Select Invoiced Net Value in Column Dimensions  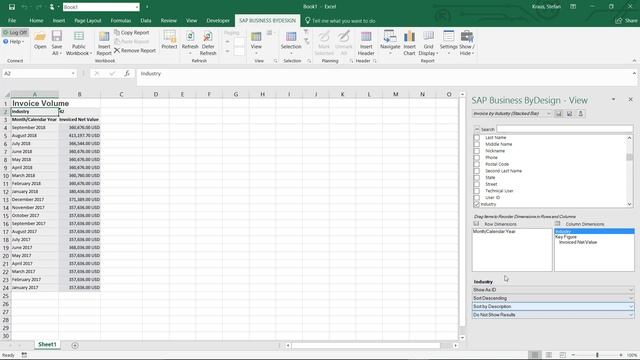(x=578, y=242)
